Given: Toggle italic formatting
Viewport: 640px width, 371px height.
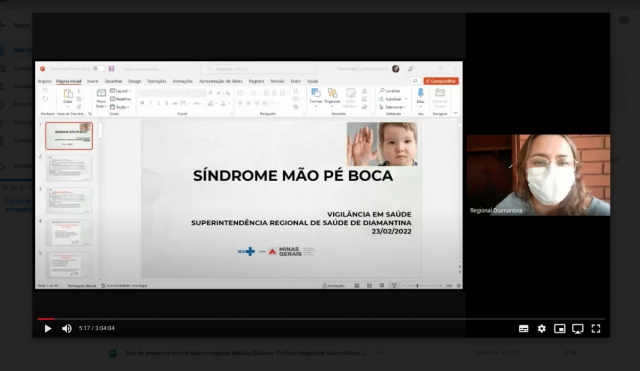Looking at the screenshot, I should (151, 104).
